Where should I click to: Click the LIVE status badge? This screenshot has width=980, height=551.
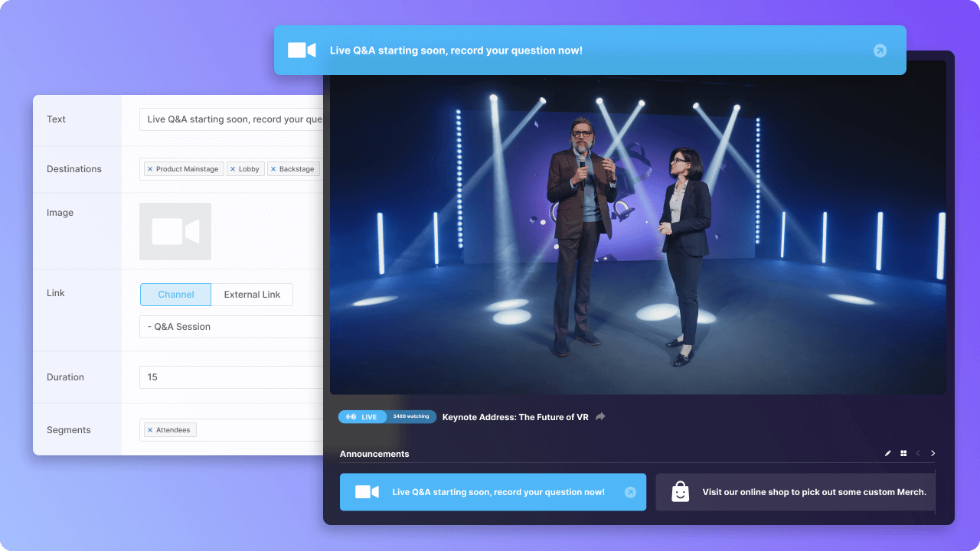pyautogui.click(x=362, y=417)
